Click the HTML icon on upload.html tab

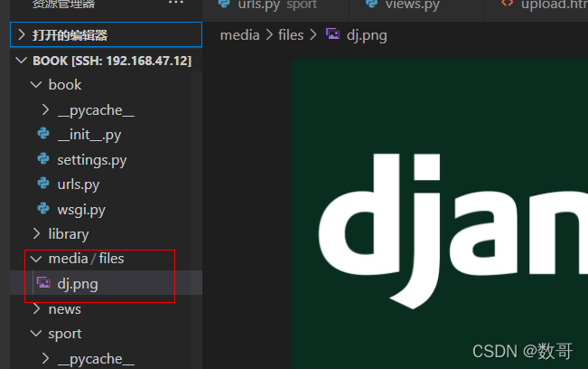pos(508,3)
